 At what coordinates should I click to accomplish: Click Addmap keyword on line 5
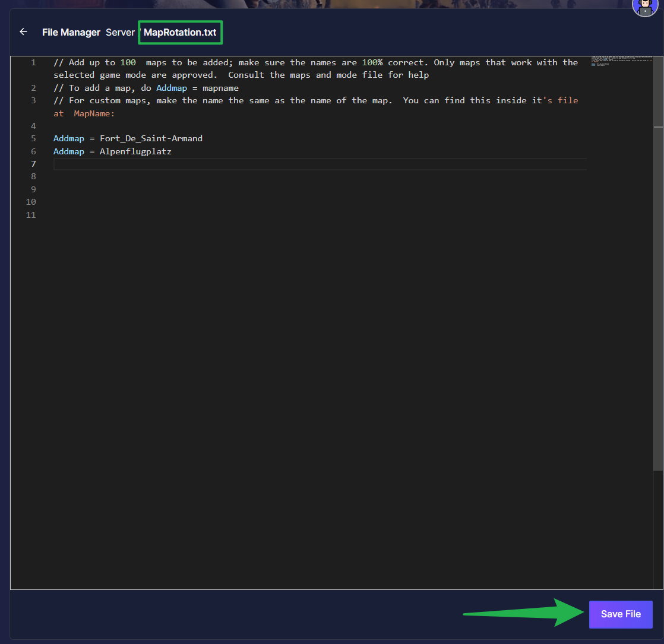click(x=69, y=138)
